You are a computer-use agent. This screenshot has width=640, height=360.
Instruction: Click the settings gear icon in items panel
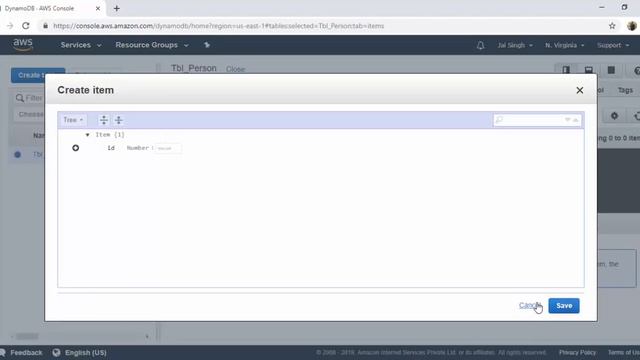click(x=614, y=116)
